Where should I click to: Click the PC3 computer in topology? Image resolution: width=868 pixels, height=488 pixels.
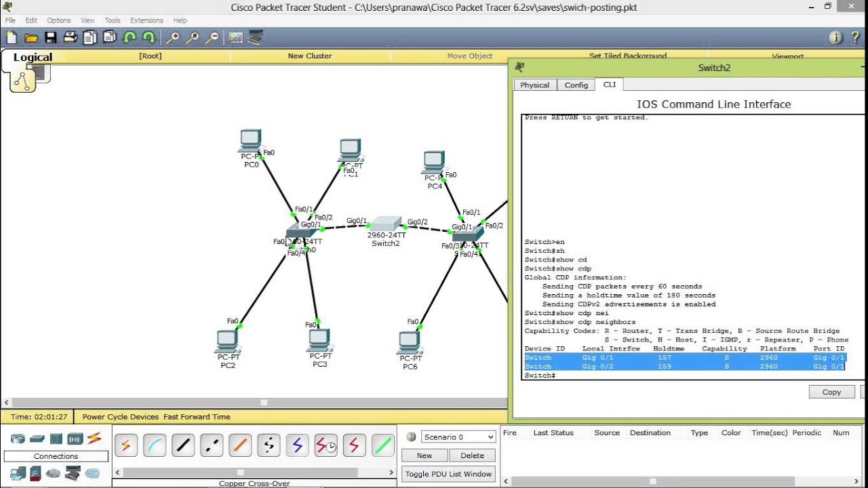tap(319, 340)
